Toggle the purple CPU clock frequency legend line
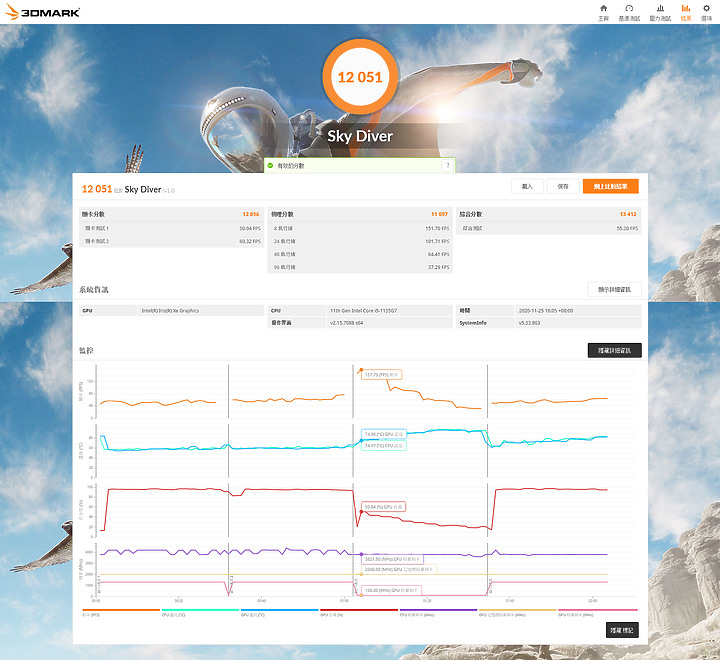This screenshot has height=660, width=720. tap(439, 612)
